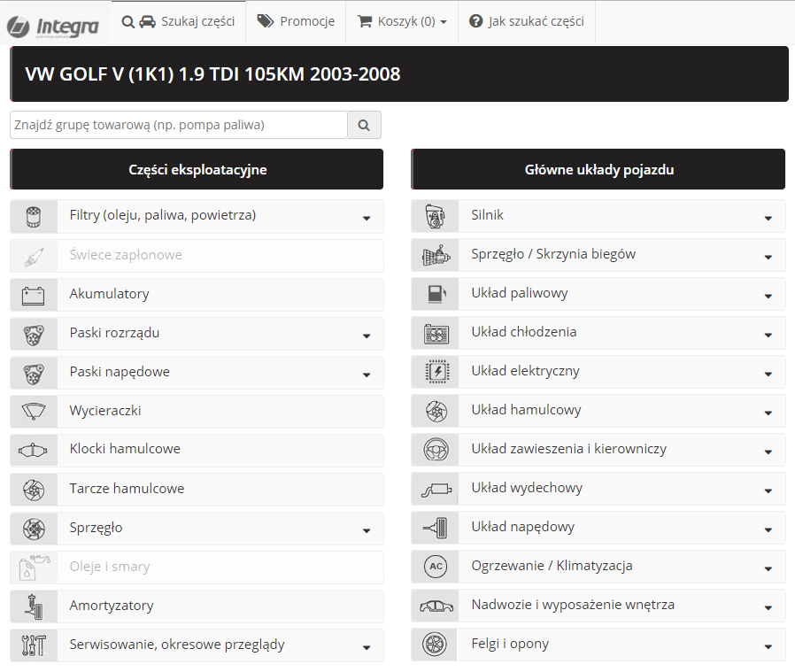Switch to the Promocje tab
This screenshot has width=795, height=672.
click(296, 21)
